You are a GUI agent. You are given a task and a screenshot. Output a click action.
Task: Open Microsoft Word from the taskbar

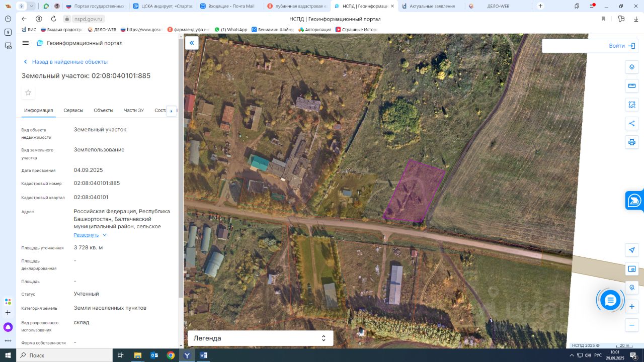pos(203,355)
